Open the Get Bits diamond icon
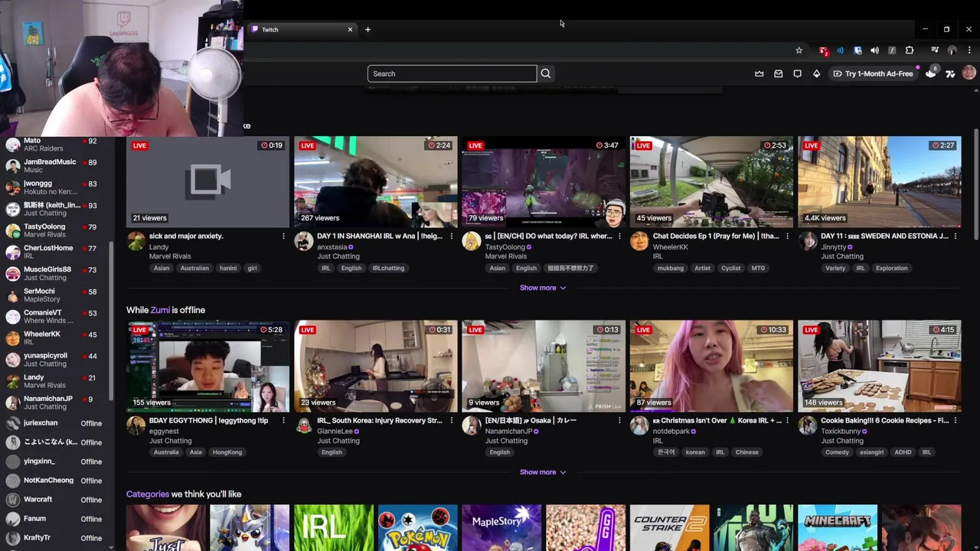Screen dimensions: 980x551 [816, 73]
